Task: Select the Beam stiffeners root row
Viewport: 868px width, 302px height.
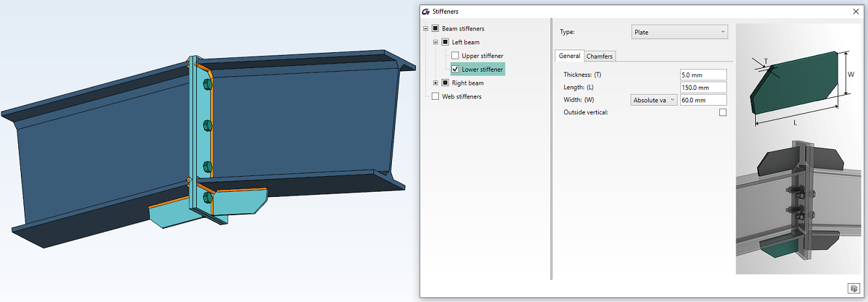Action: pyautogui.click(x=463, y=29)
